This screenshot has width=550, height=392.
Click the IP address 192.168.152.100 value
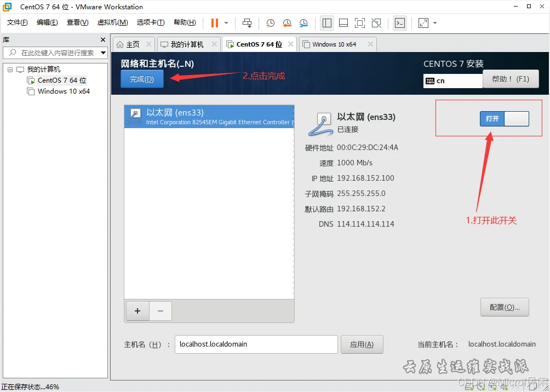(365, 178)
